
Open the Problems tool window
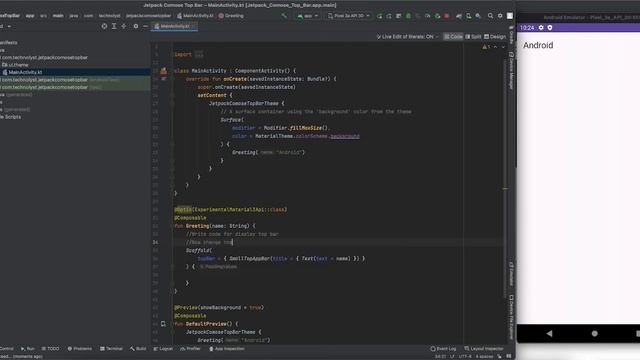(80, 349)
